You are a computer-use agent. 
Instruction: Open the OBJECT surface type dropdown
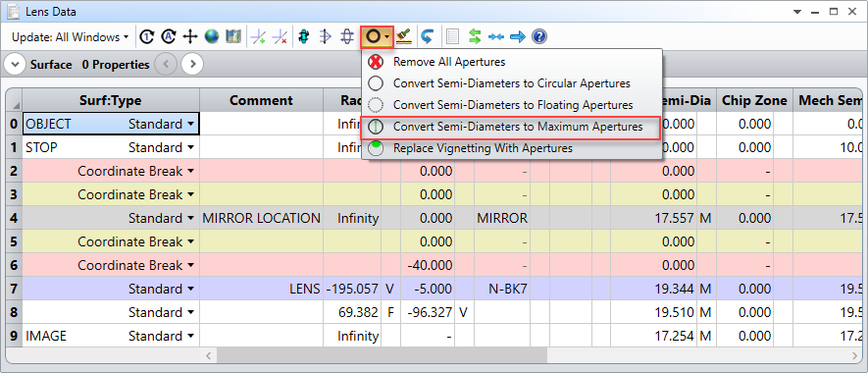[x=191, y=124]
